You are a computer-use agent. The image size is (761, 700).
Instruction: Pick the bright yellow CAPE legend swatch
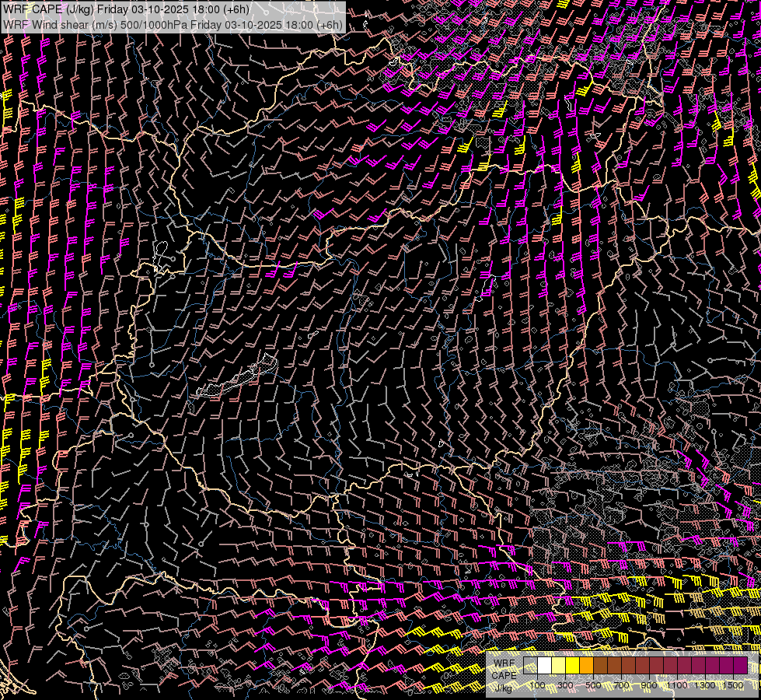coord(573,666)
